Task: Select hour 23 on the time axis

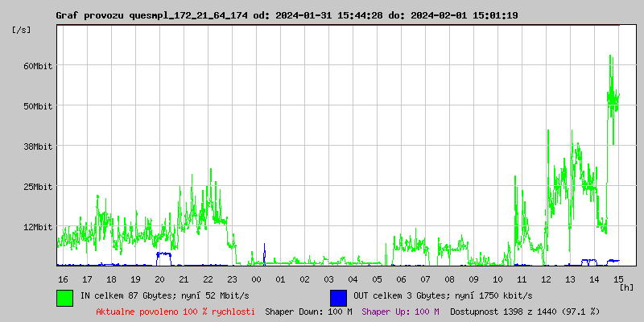Action: tap(232, 279)
